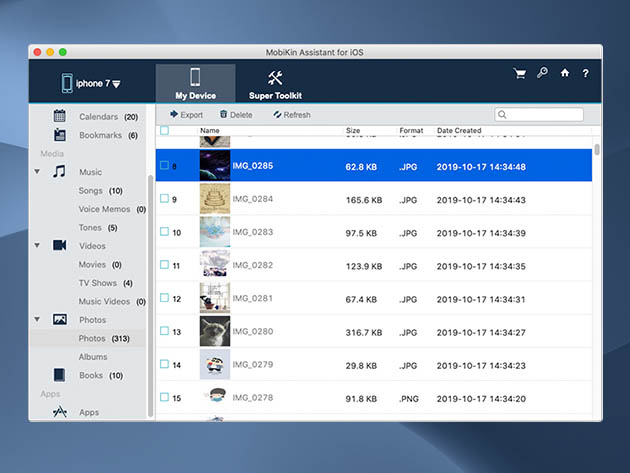The width and height of the screenshot is (630, 473).
Task: Click the Photos picture icon
Action: (x=60, y=319)
